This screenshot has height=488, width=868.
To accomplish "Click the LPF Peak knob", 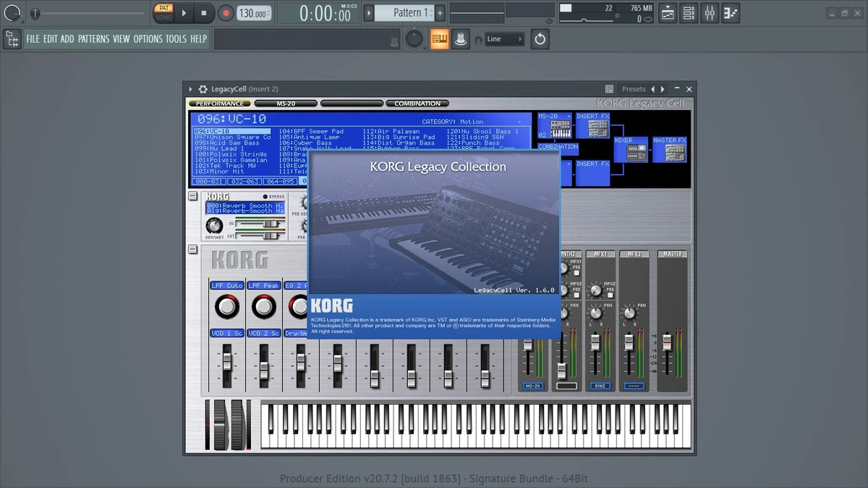I will (264, 307).
